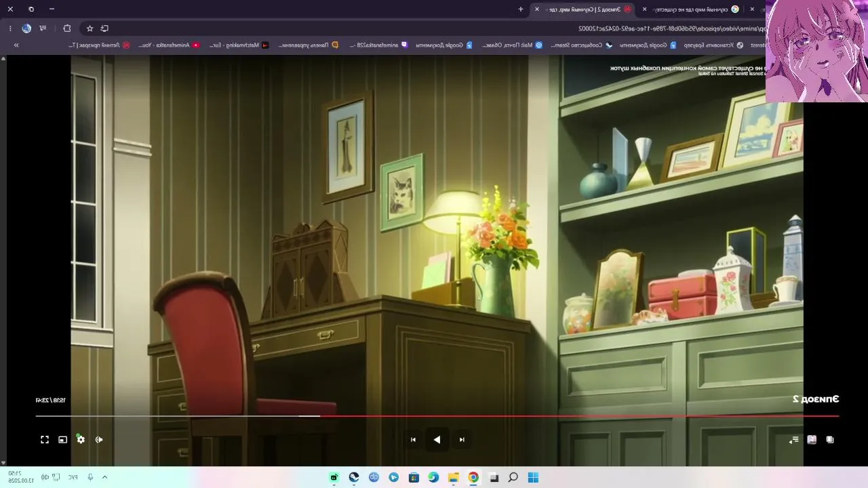This screenshot has width=868, height=488.
Task: Click the book-shaped icon in player controls
Action: [812, 440]
